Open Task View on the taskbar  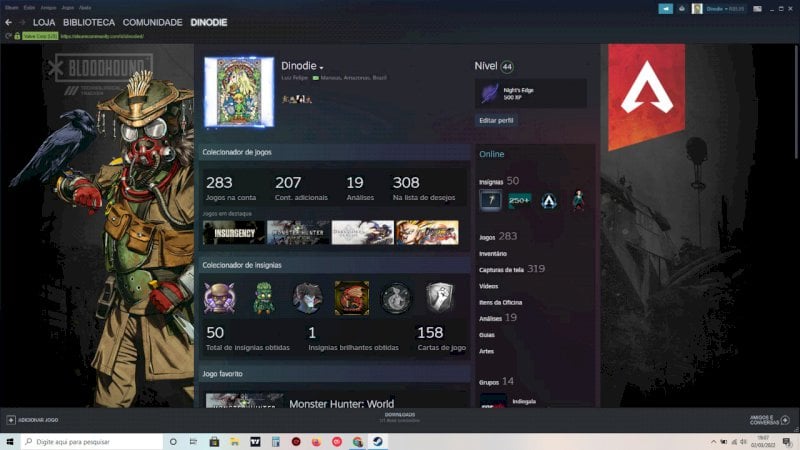coord(193,442)
